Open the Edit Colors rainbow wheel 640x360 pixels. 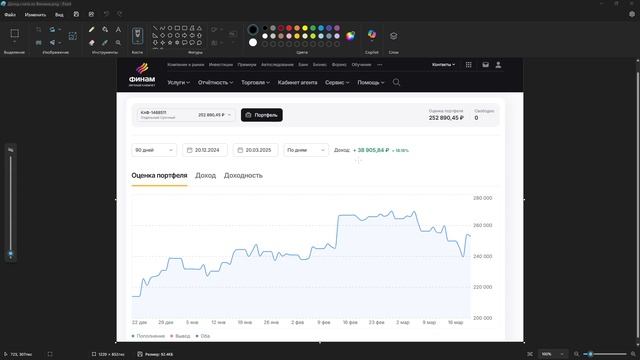350,36
